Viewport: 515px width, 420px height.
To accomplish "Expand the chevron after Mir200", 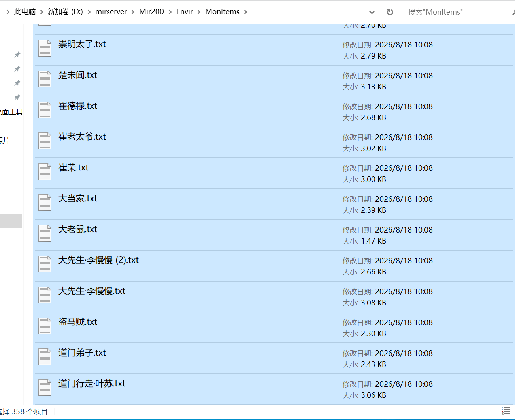I will (170, 12).
